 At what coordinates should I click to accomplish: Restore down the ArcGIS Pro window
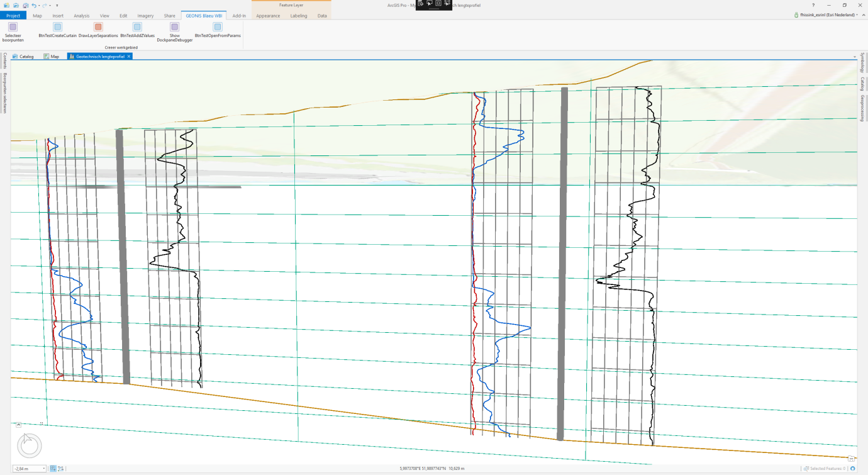[845, 5]
